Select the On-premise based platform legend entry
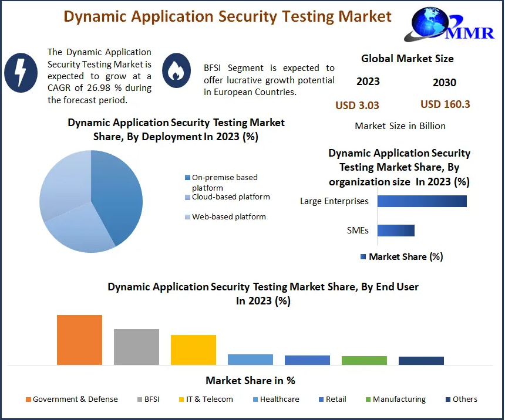The width and height of the screenshot is (505, 420). coord(224,182)
